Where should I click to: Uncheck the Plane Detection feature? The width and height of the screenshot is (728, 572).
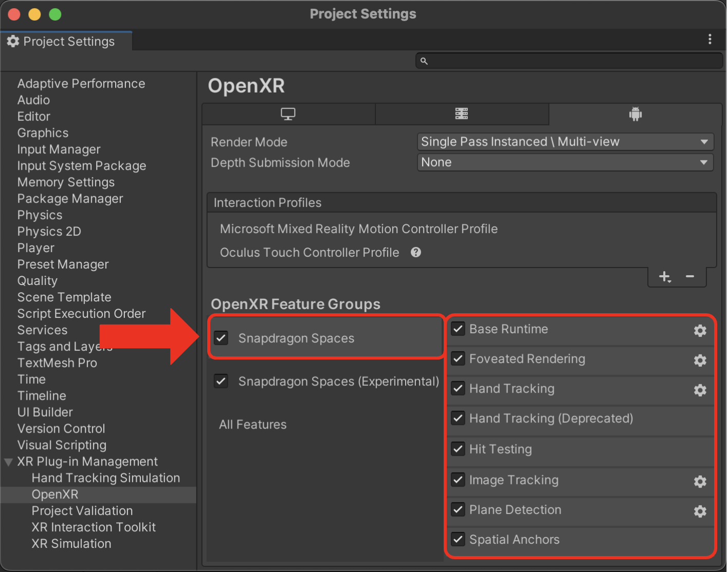pos(458,510)
